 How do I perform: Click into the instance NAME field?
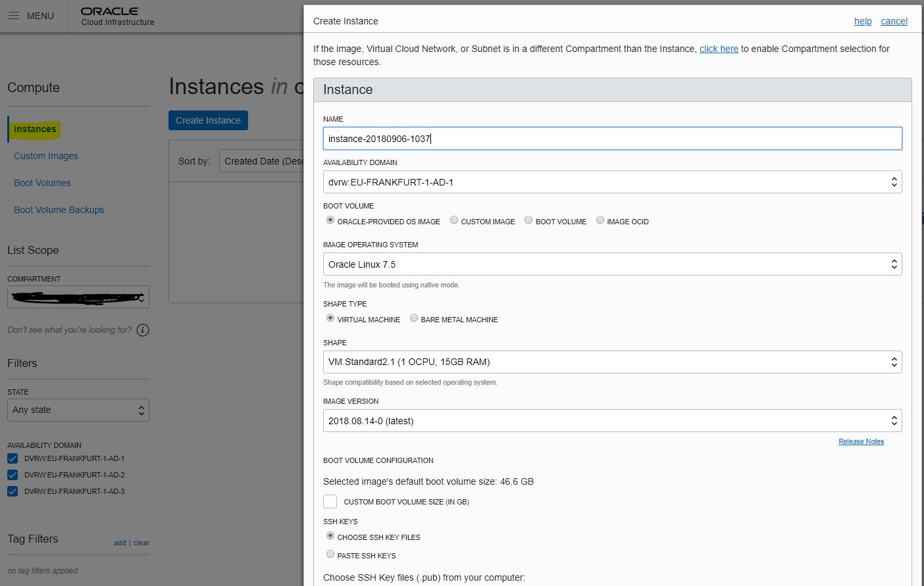click(612, 139)
